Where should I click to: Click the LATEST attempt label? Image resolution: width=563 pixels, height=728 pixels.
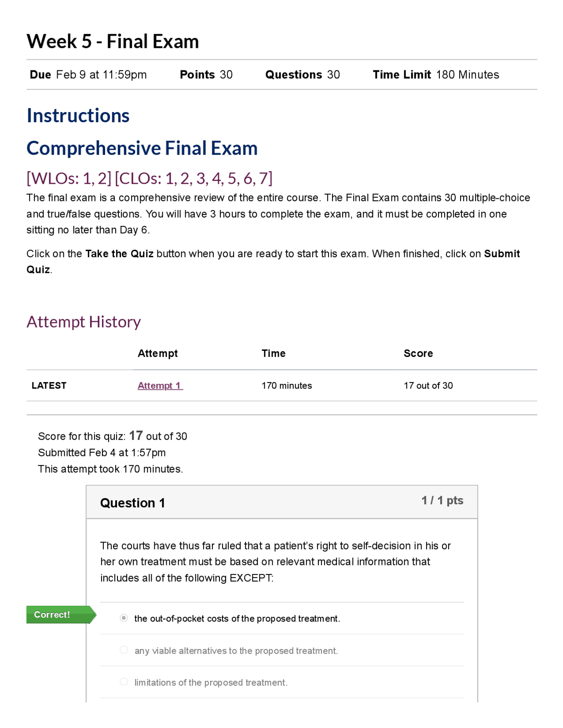click(49, 386)
